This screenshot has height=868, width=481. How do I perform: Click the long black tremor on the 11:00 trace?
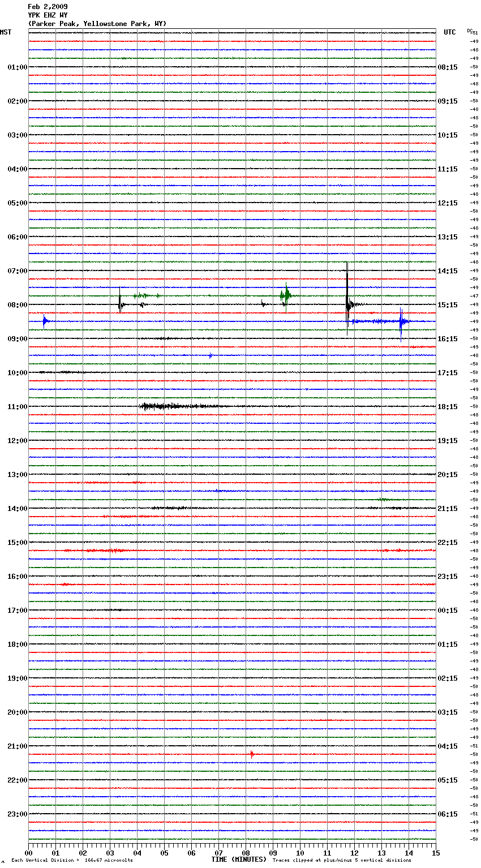(181, 406)
